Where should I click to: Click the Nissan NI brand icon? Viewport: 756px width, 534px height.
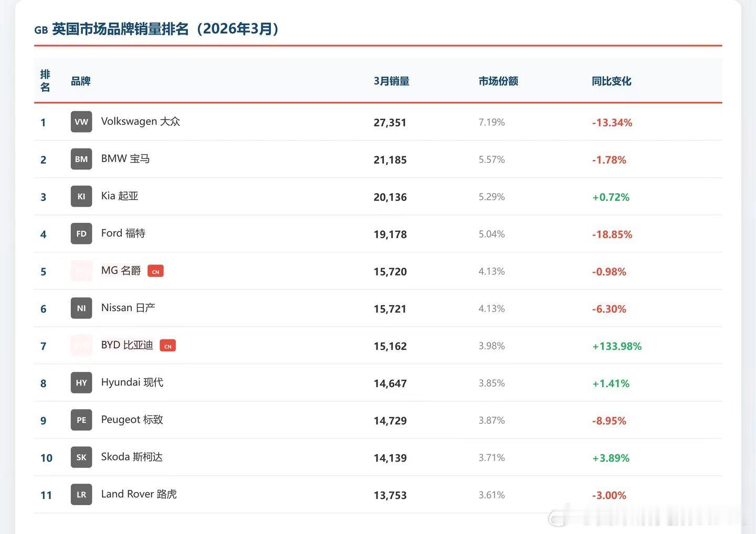(x=81, y=308)
